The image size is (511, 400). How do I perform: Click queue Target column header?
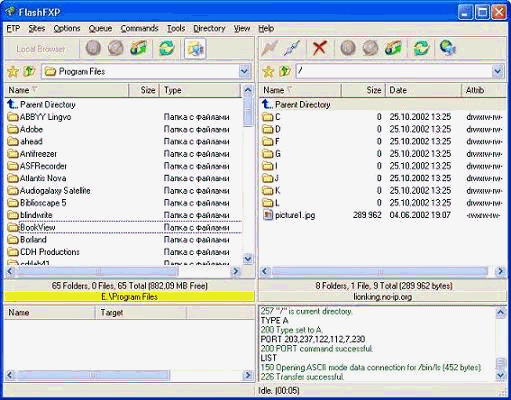pos(141,313)
